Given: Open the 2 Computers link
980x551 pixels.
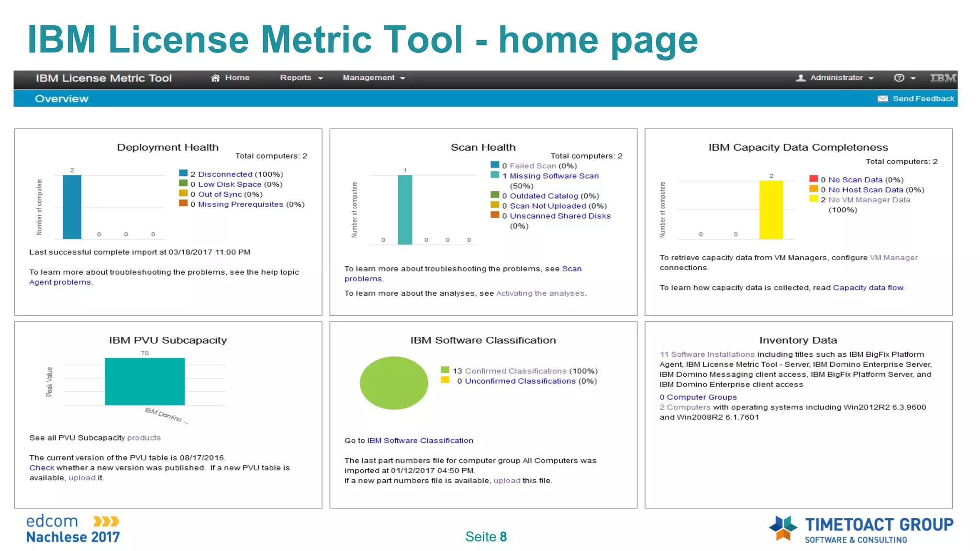Looking at the screenshot, I should (x=685, y=407).
